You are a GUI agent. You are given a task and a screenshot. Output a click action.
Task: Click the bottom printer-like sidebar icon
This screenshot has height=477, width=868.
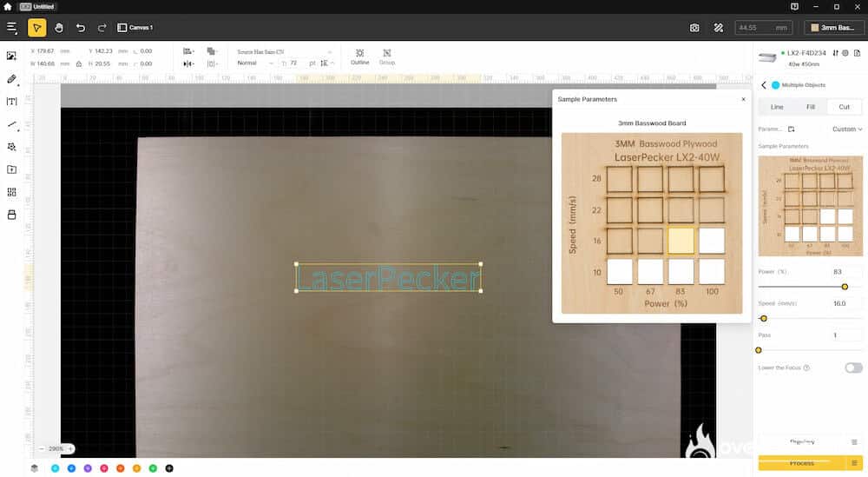tap(11, 215)
